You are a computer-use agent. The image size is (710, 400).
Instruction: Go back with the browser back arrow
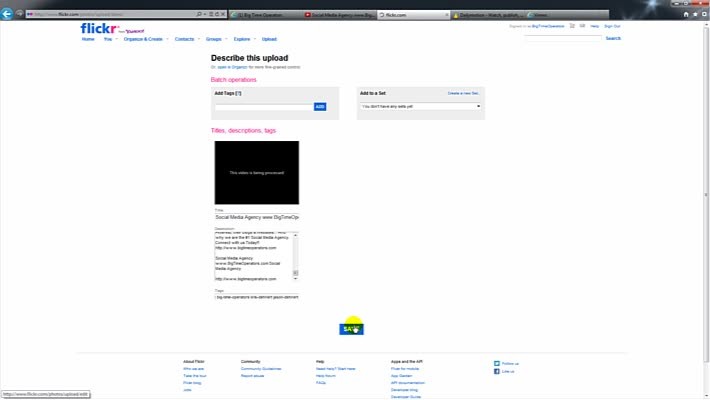pos(7,14)
